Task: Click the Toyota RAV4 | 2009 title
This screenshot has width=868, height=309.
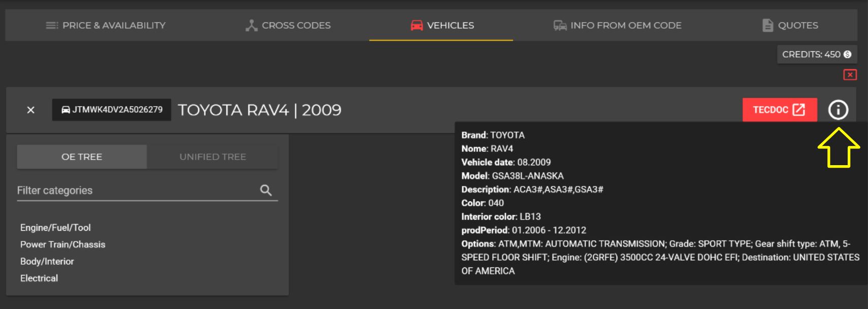Action: click(x=260, y=110)
